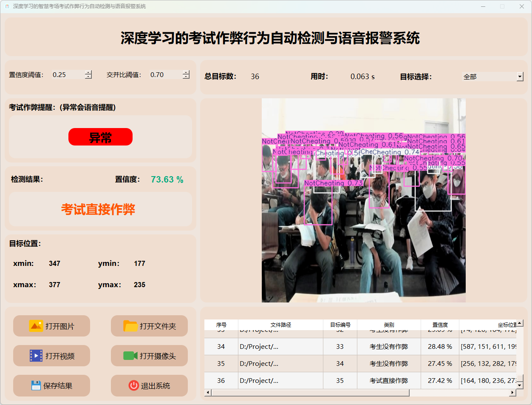Click the detection result image
The image size is (532, 405).
[x=364, y=200]
